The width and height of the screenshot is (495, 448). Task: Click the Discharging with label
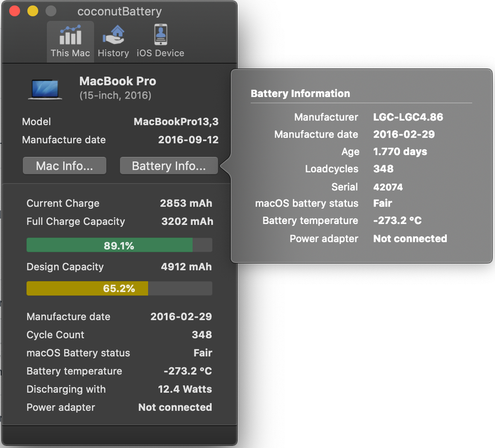(66, 389)
